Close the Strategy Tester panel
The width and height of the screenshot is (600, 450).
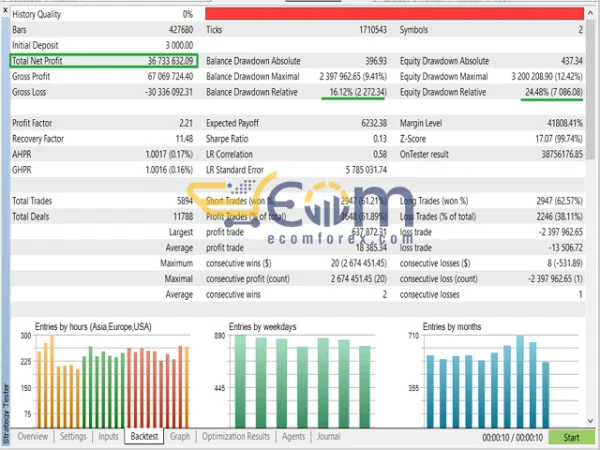click(5, 10)
